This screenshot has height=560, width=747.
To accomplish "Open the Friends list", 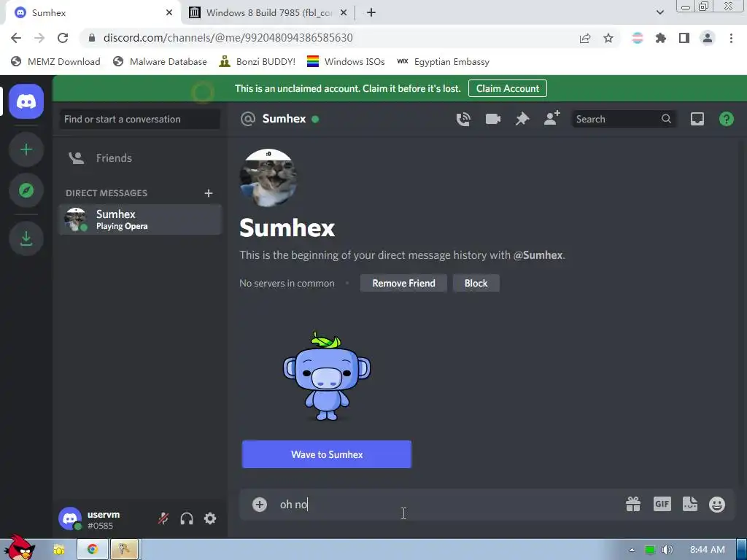I will [140, 158].
